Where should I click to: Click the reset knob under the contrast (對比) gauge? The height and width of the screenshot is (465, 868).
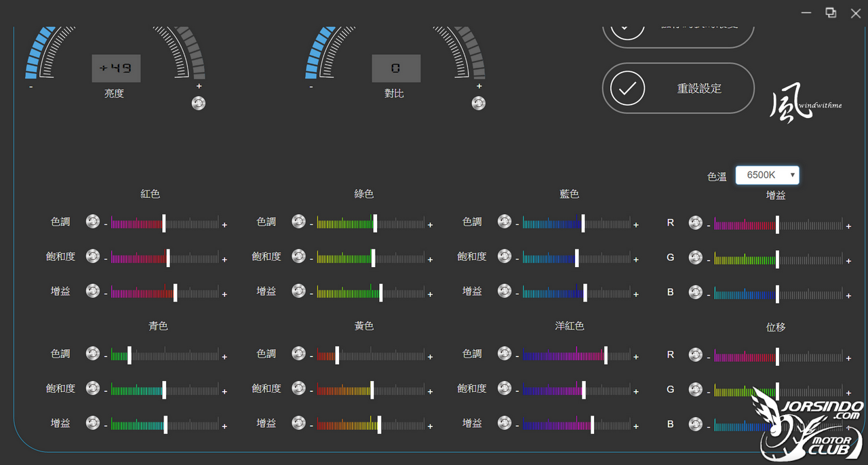point(479,103)
